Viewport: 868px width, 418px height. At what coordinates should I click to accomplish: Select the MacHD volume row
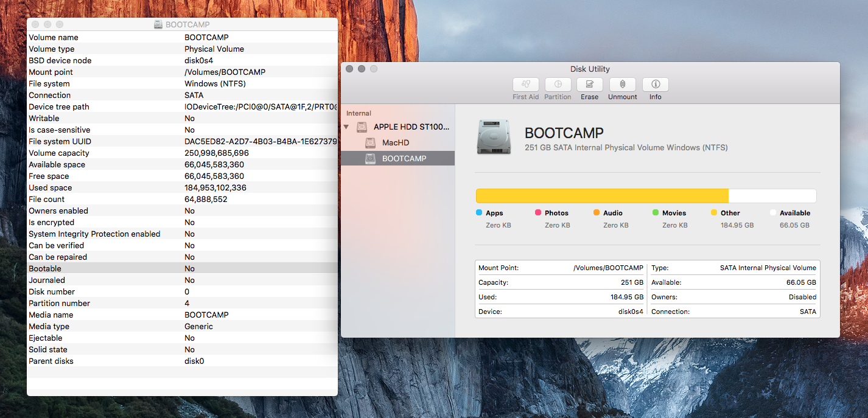tap(398, 143)
